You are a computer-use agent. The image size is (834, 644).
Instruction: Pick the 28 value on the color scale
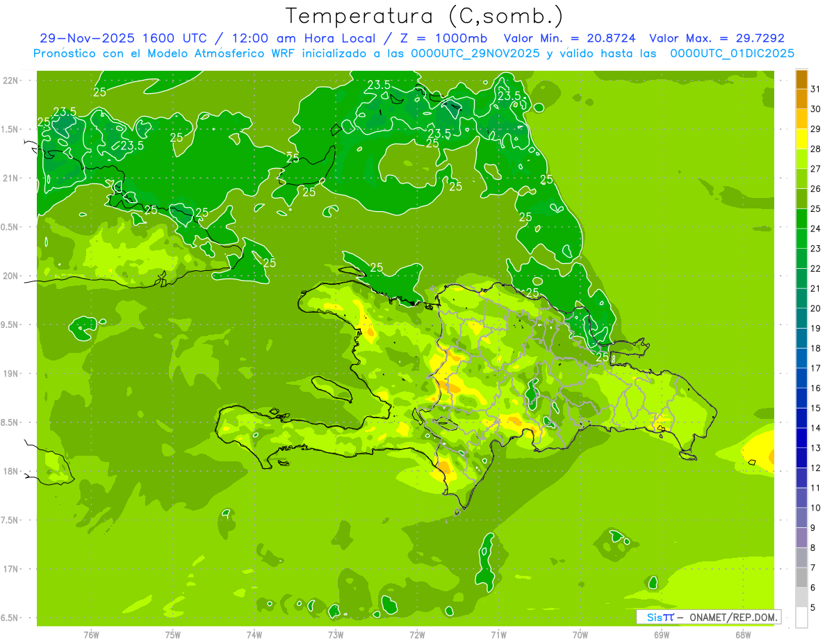click(816, 149)
